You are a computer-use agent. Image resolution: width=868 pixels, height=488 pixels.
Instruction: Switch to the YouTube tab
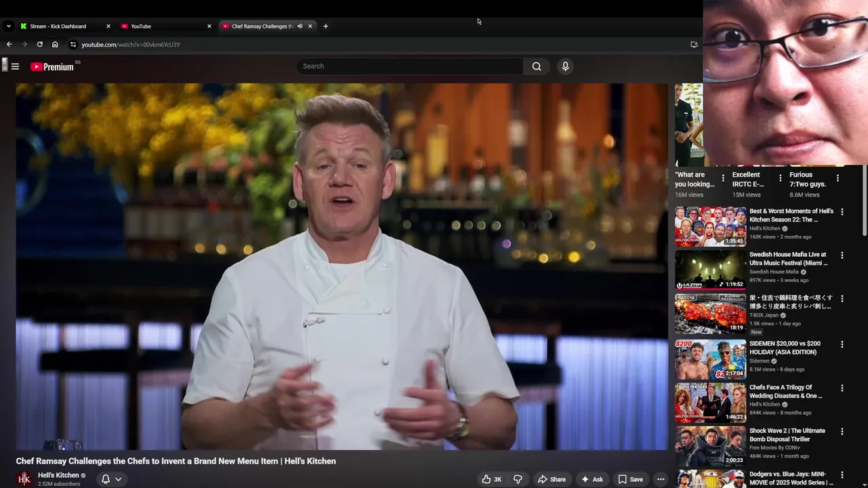166,26
